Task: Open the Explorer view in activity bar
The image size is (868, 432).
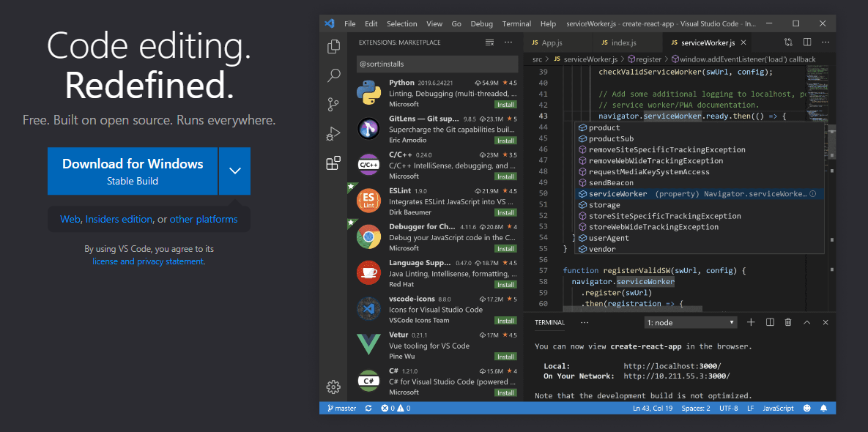Action: (x=334, y=46)
